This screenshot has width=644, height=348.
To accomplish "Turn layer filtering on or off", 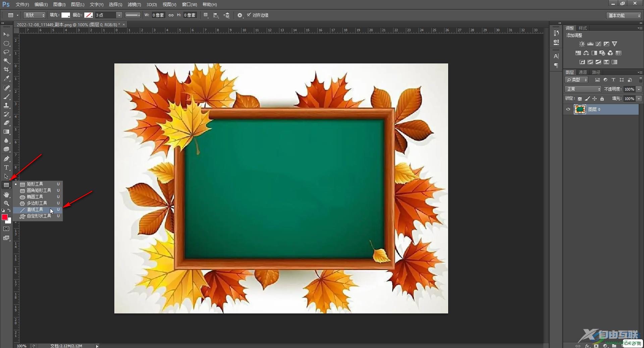I will click(641, 80).
